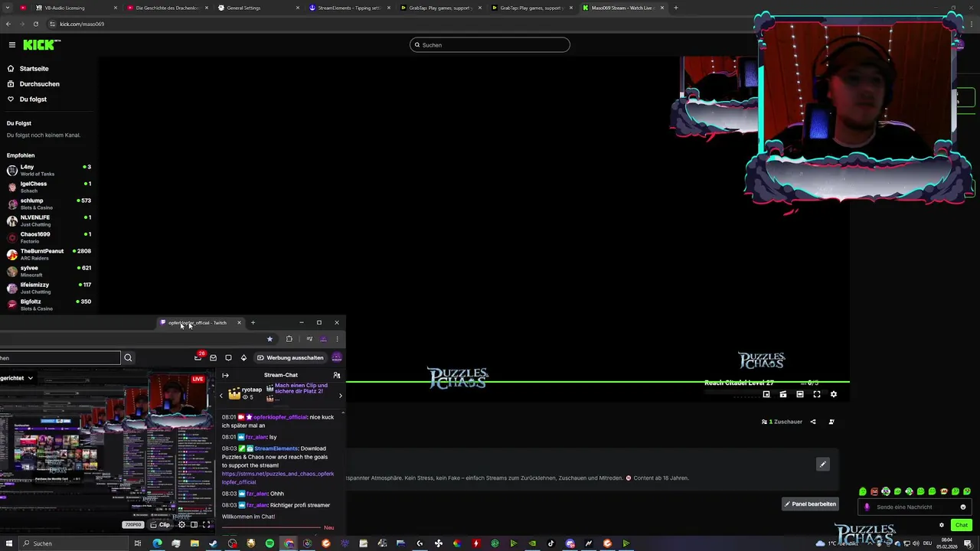Open recommended channel L4ny
This screenshot has width=980, height=551.
48,170
